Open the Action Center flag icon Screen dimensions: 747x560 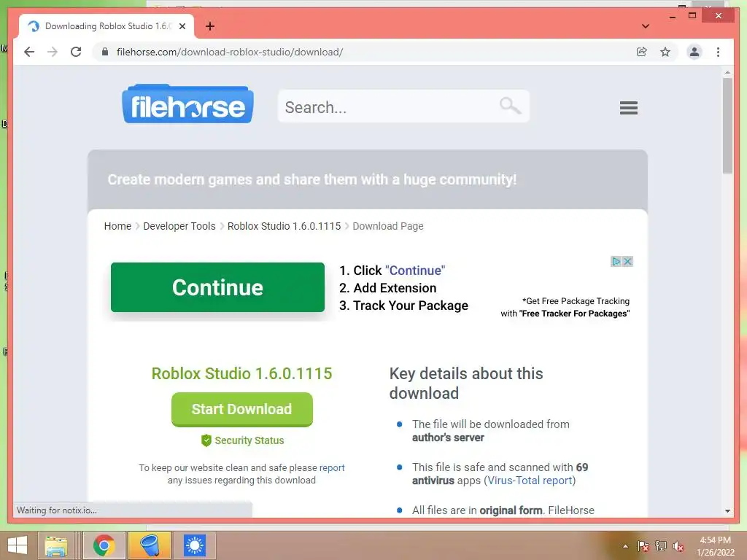click(643, 546)
